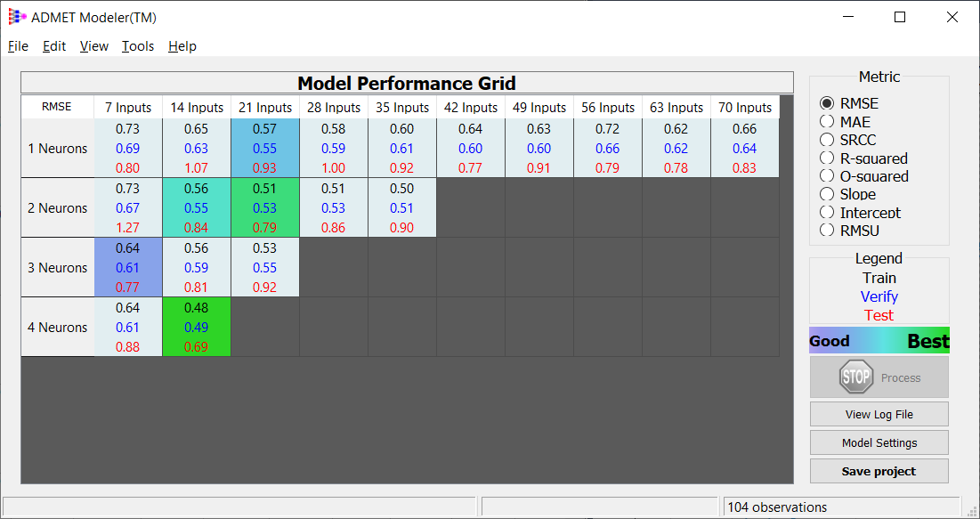Select the 1 Neurons, 21 Inputs cell
The width and height of the screenshot is (980, 519).
click(265, 148)
